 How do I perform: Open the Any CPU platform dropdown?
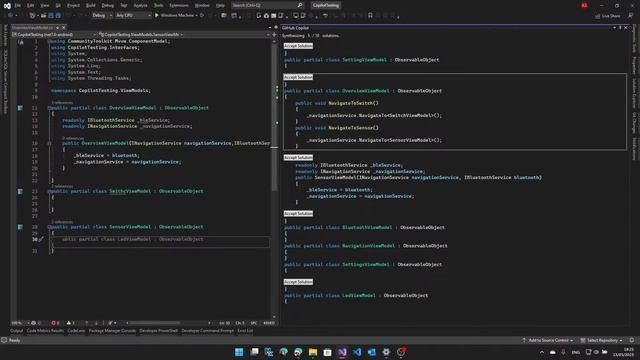click(x=133, y=16)
